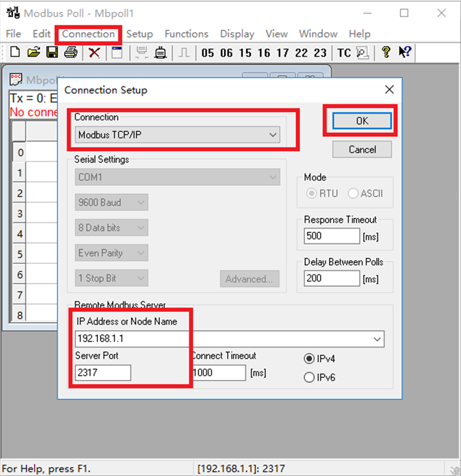Click the Response Timeout input field
The width and height of the screenshot is (461, 476).
[x=332, y=236]
